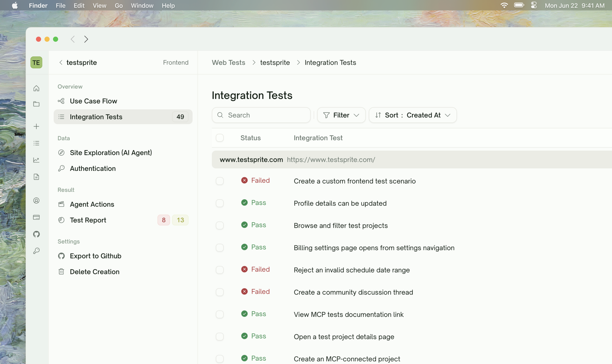Go back using the chevron beside testsprite
The image size is (612, 364).
61,63
